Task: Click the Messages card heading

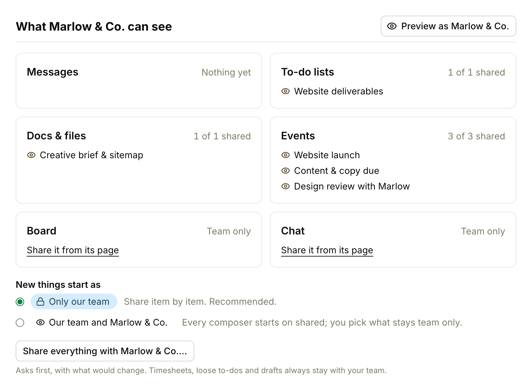Action: tap(52, 72)
